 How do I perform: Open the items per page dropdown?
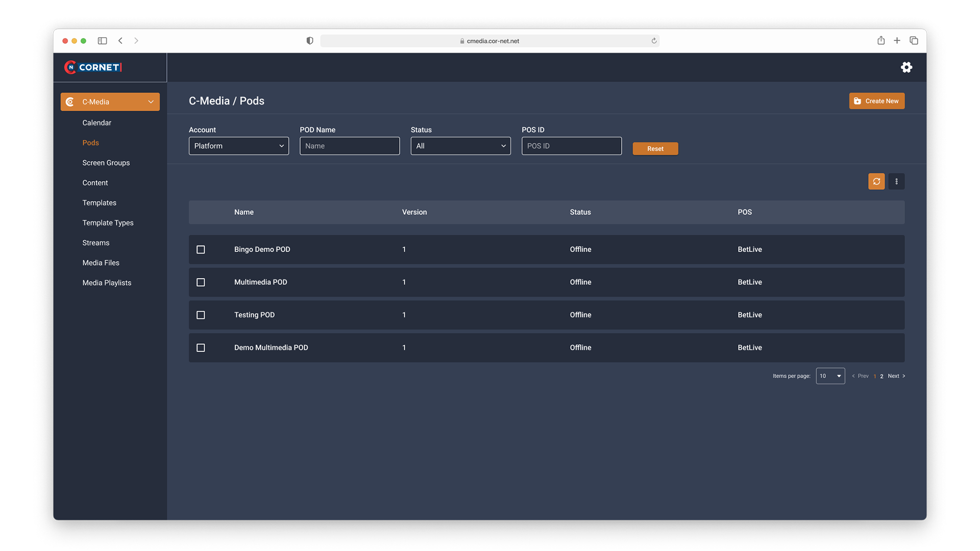pyautogui.click(x=830, y=376)
